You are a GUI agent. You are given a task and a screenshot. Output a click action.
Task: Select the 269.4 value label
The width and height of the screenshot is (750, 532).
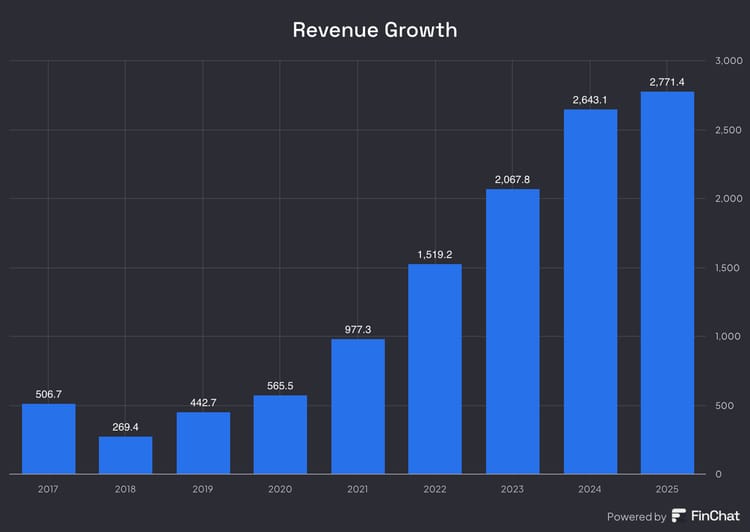[x=126, y=426]
